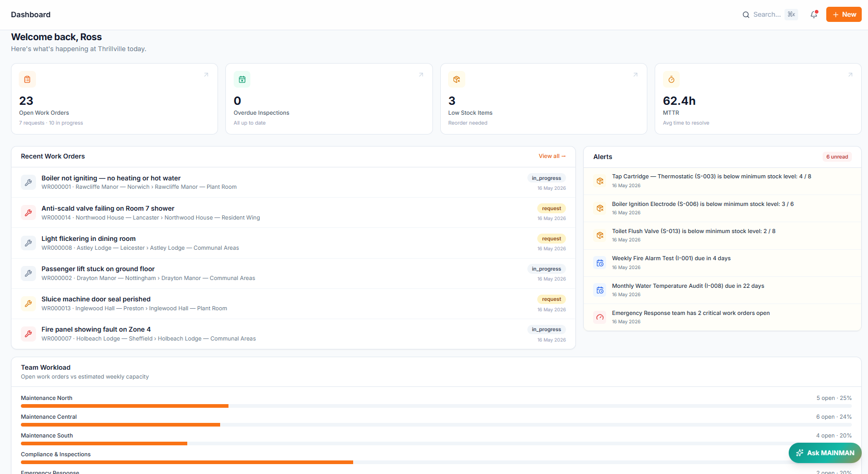Image resolution: width=868 pixels, height=474 pixels.
Task: Click in_progress status on Fire panel order
Action: coord(546,329)
